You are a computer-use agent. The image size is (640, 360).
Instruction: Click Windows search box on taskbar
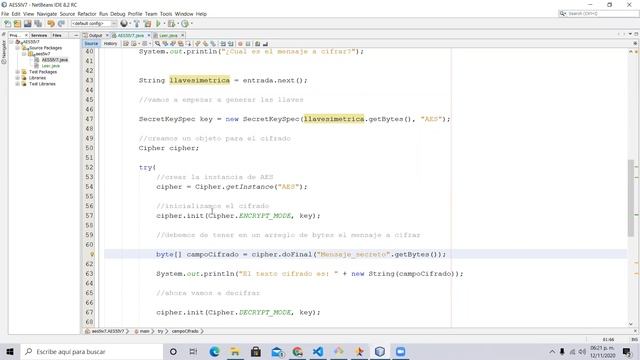pos(91,351)
